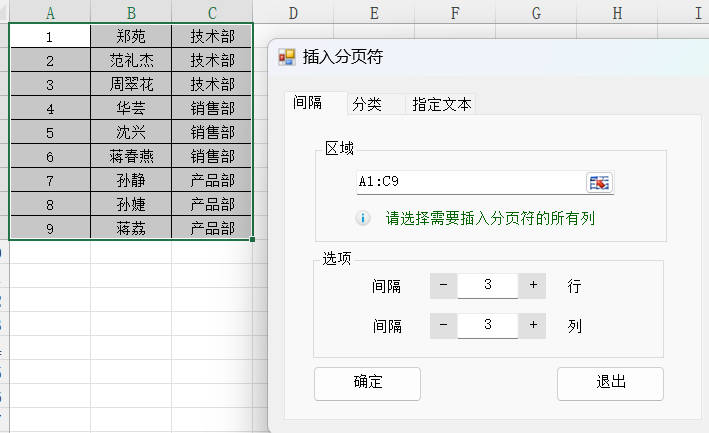This screenshot has height=433, width=709.
Task: Decrease the row interval with minus button
Action: pyautogui.click(x=443, y=286)
